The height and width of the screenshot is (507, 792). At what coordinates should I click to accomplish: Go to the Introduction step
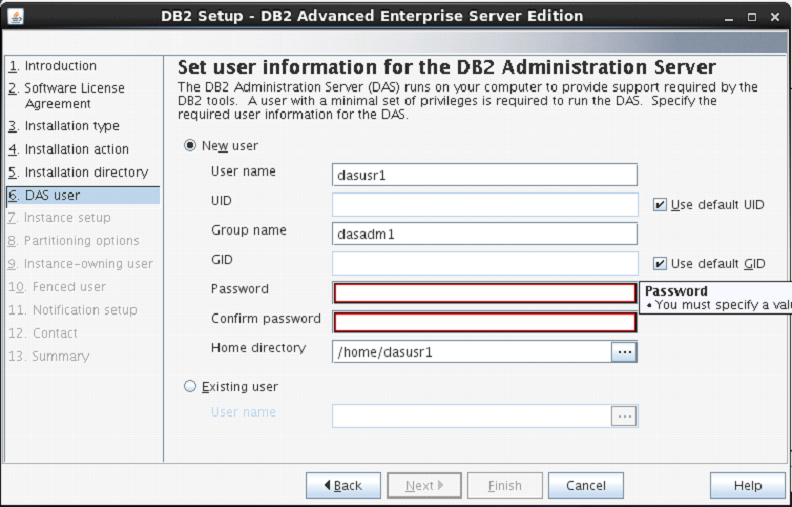pos(60,66)
